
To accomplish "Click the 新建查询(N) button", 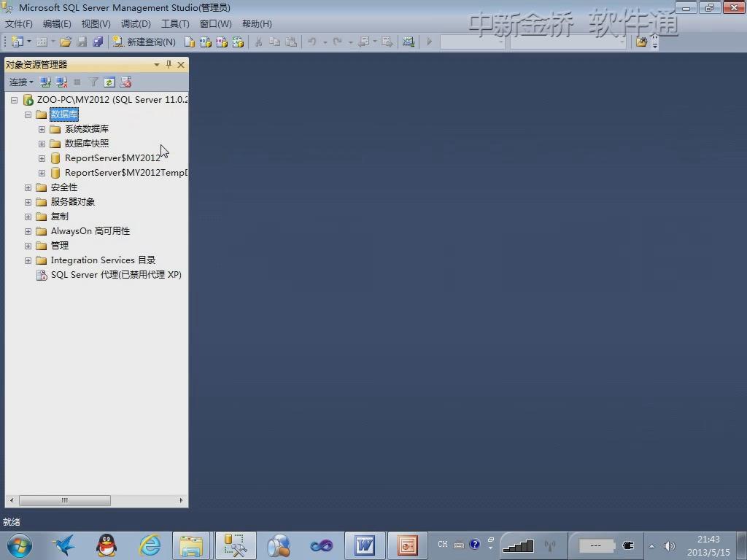I will pyautogui.click(x=144, y=42).
